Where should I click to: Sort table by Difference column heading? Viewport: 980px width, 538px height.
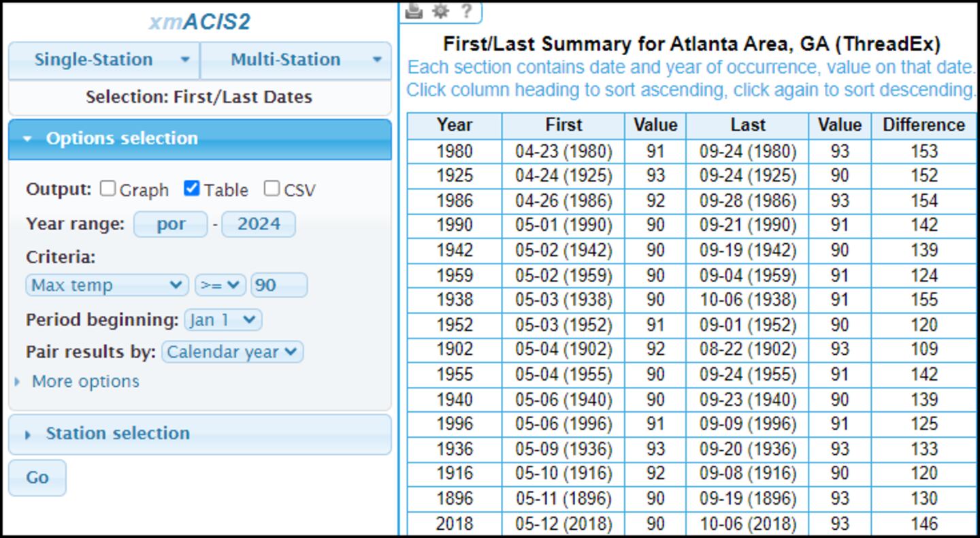(924, 125)
